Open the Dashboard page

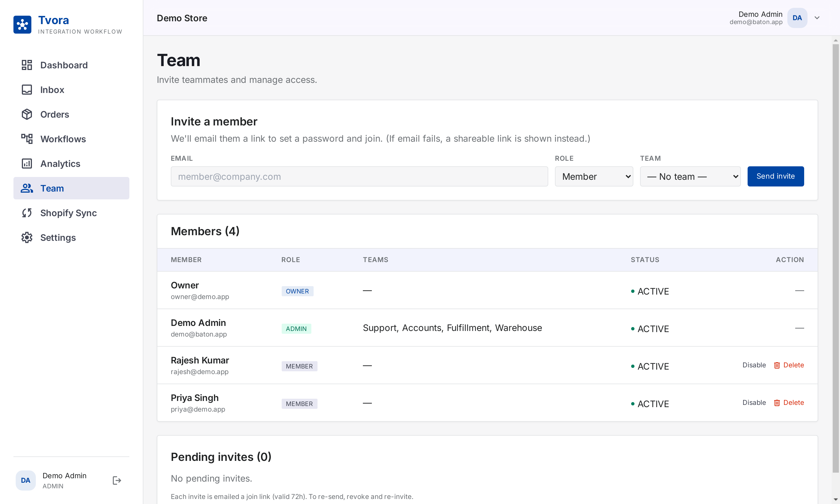point(71,65)
